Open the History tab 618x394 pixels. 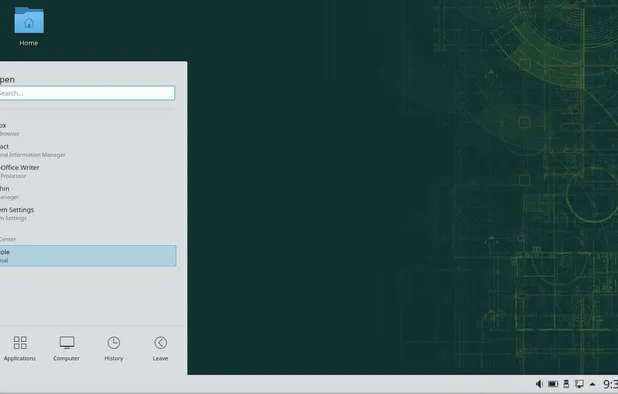click(x=114, y=348)
